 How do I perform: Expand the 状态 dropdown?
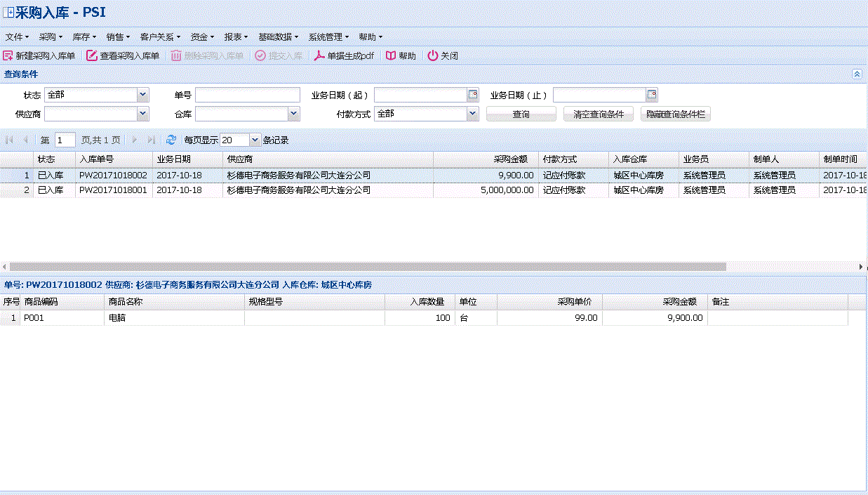(143, 95)
